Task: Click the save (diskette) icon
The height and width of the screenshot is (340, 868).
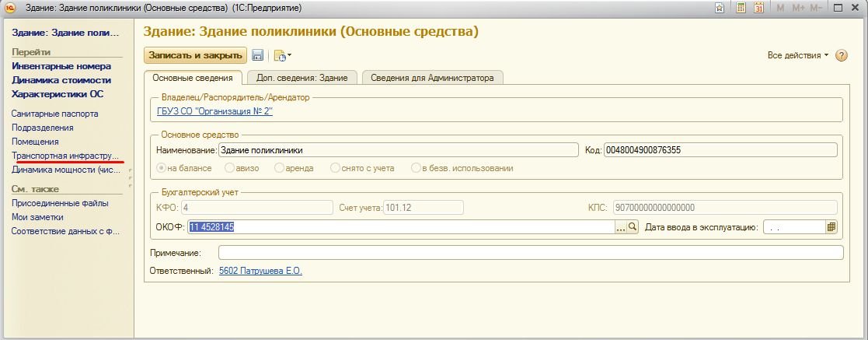Action: (257, 55)
